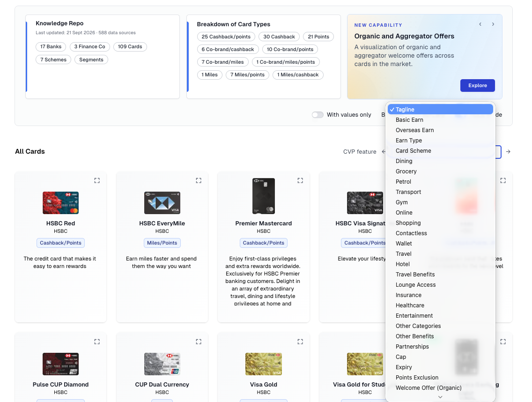Select Card Scheme option
Image resolution: width=532 pixels, height=402 pixels.
[x=440, y=151]
